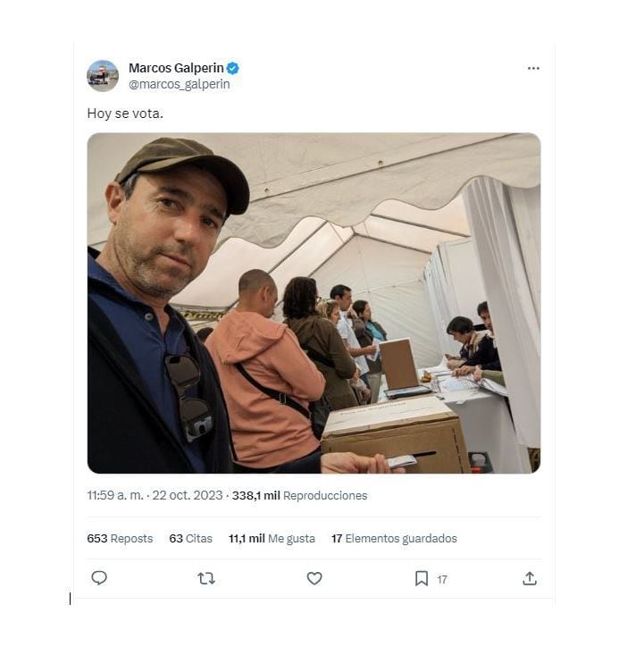Click the 17 Elementos guardados label
The width and height of the screenshot is (644, 647).
[x=394, y=538]
